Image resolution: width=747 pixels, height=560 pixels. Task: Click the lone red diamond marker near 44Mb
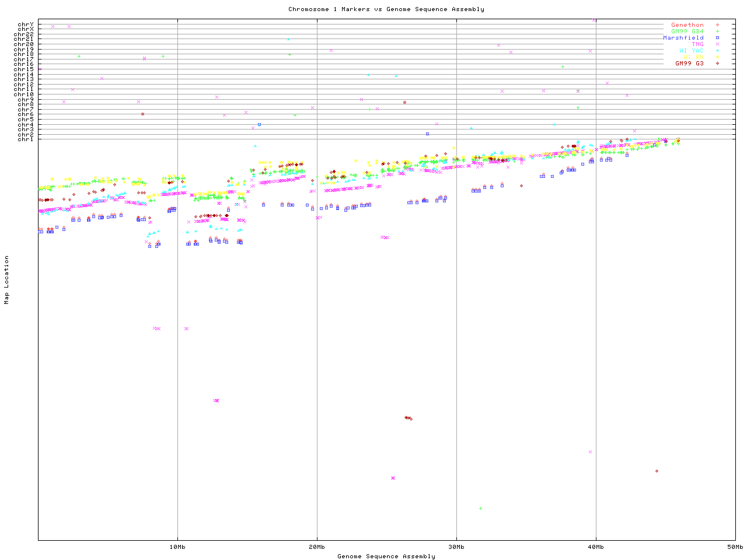(657, 471)
